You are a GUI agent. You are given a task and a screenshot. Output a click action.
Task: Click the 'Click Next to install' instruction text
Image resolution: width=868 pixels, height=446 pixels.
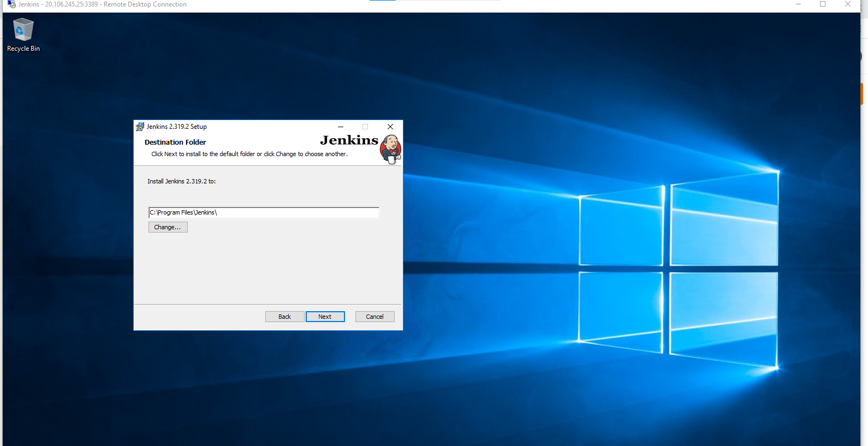[249, 154]
